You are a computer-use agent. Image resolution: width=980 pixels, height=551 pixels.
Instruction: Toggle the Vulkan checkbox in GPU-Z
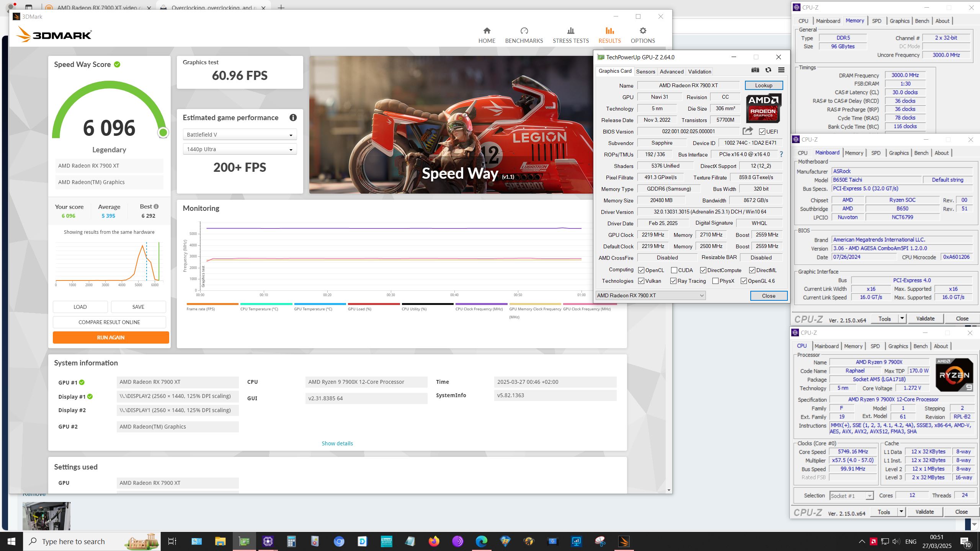[x=641, y=281]
